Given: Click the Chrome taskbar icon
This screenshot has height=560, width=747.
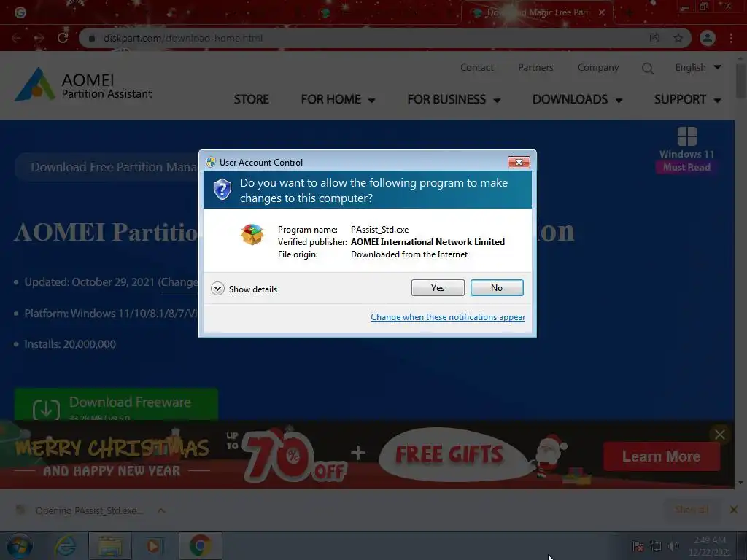Looking at the screenshot, I should coord(200,545).
